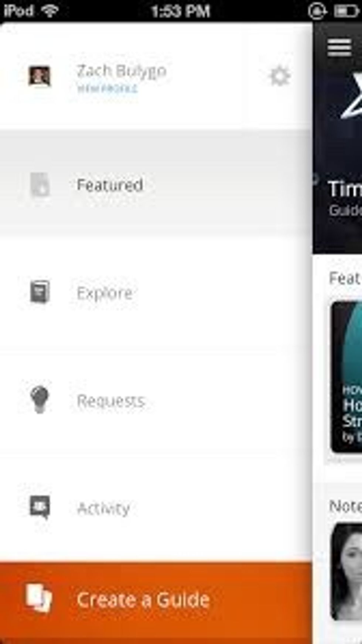The image size is (362, 644).
Task: Tap the Create a Guide button
Action: pyautogui.click(x=156, y=600)
